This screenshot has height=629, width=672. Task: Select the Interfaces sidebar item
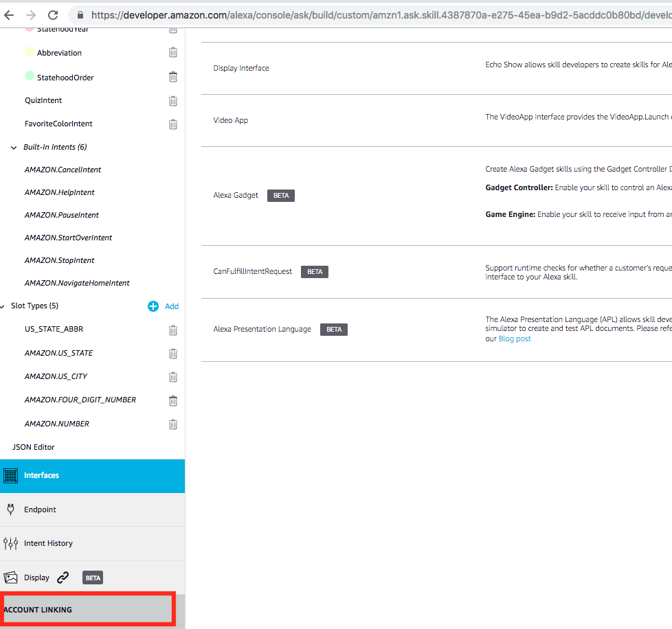click(x=41, y=475)
